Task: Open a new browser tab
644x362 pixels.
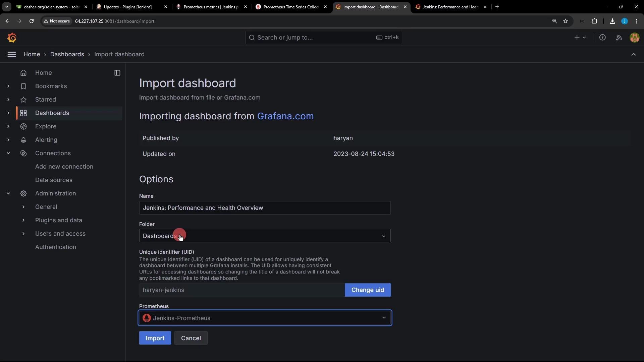Action: [497, 7]
